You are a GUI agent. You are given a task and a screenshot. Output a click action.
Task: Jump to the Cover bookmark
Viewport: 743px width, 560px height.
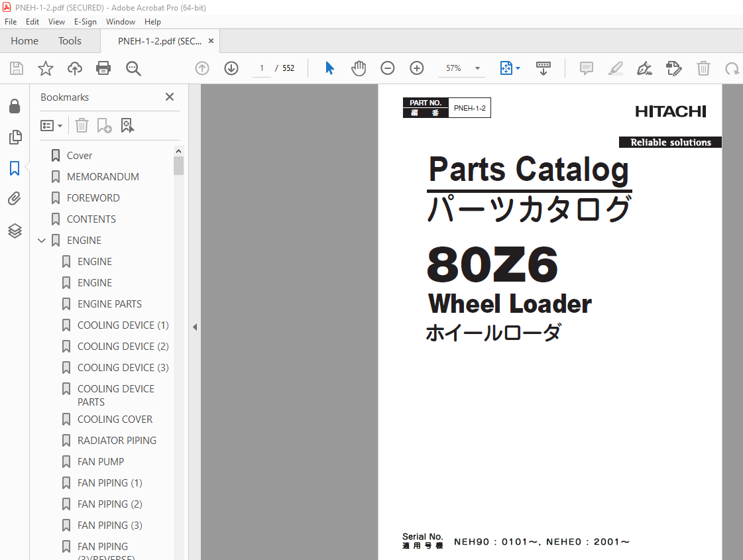click(x=79, y=155)
